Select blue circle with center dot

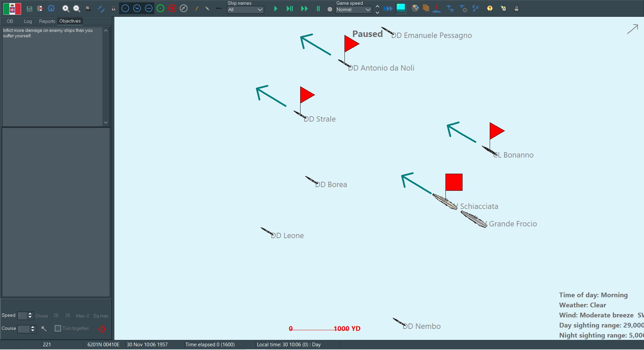(x=125, y=8)
